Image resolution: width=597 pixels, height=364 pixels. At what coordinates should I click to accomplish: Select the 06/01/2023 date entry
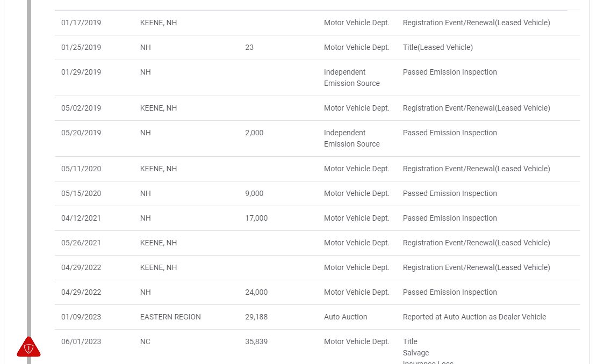tap(81, 341)
